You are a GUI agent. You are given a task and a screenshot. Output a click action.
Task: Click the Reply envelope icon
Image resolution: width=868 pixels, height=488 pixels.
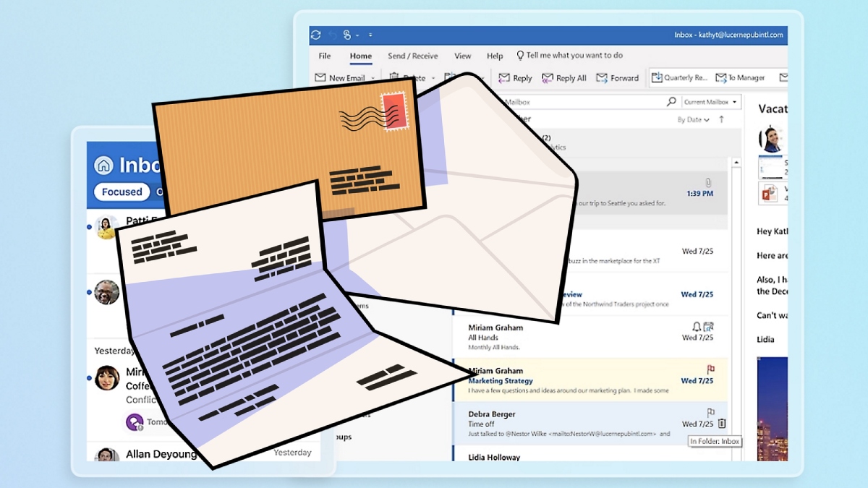point(503,78)
